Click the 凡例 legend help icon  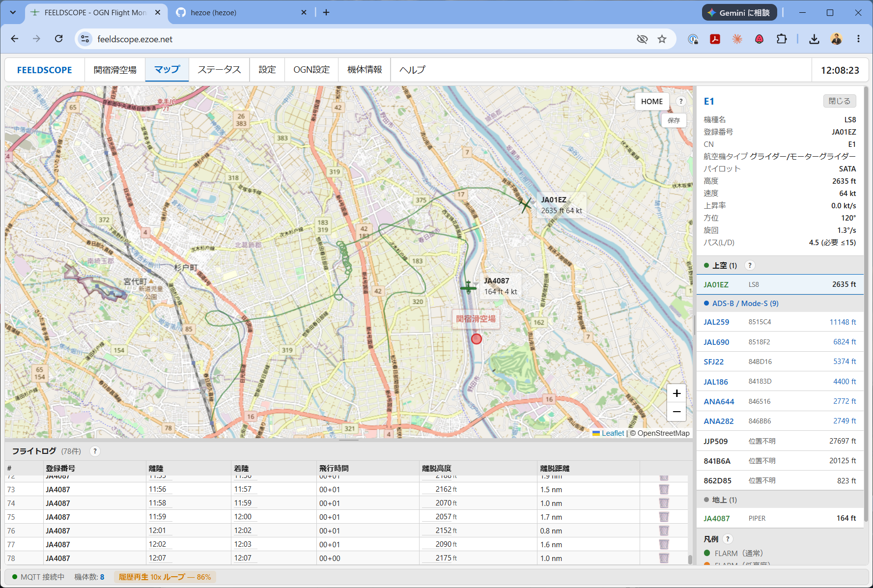click(x=728, y=539)
